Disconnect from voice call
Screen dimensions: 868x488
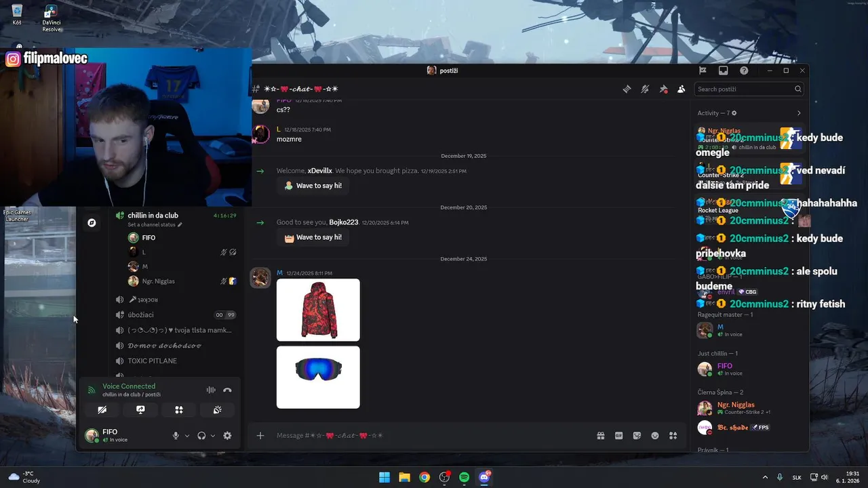pos(227,390)
